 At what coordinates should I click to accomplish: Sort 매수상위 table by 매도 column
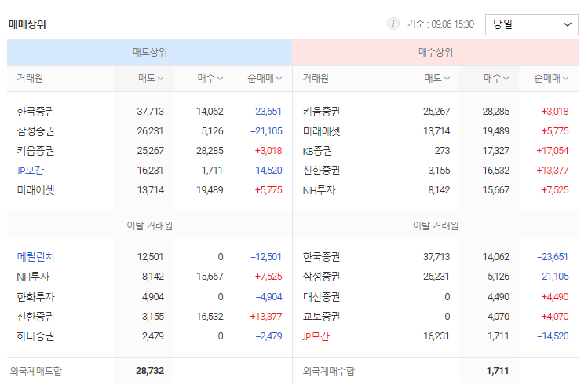point(436,78)
